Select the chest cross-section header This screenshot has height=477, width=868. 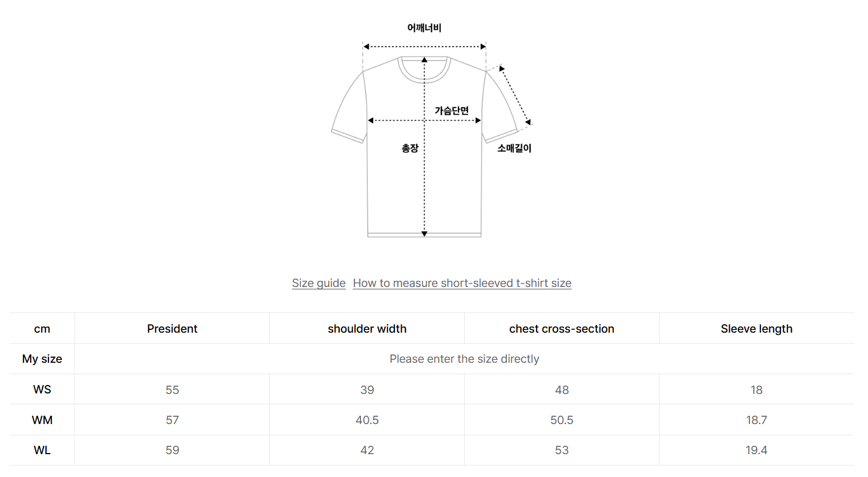click(561, 329)
